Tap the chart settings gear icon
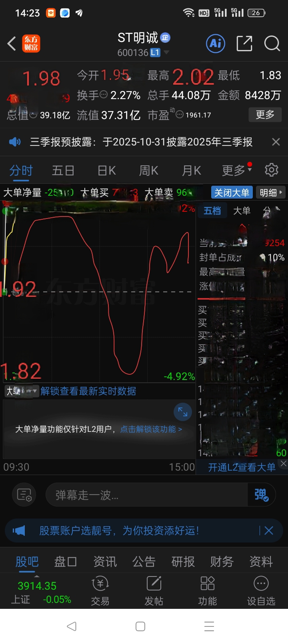This screenshot has width=288, height=644. 272,170
